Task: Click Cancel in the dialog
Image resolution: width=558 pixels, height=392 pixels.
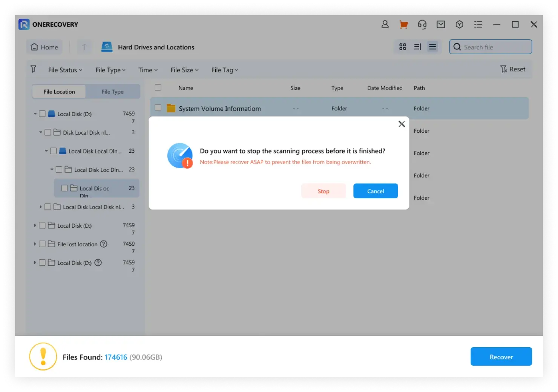Action: tap(375, 191)
